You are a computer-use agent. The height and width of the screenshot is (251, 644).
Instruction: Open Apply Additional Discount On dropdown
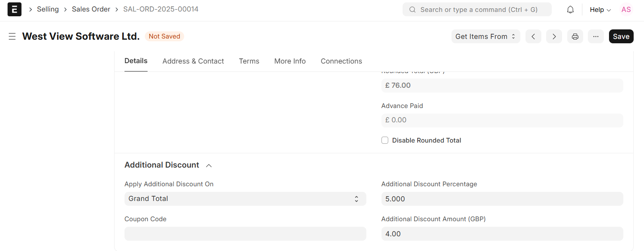pos(245,199)
